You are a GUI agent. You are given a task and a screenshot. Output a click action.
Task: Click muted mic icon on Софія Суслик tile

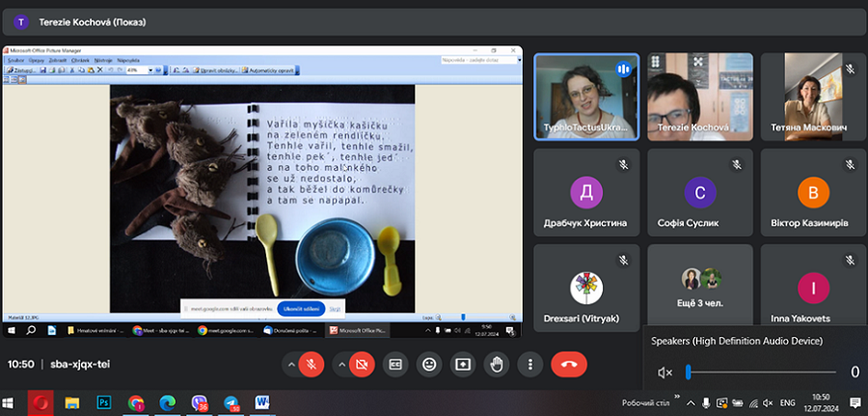(x=736, y=164)
